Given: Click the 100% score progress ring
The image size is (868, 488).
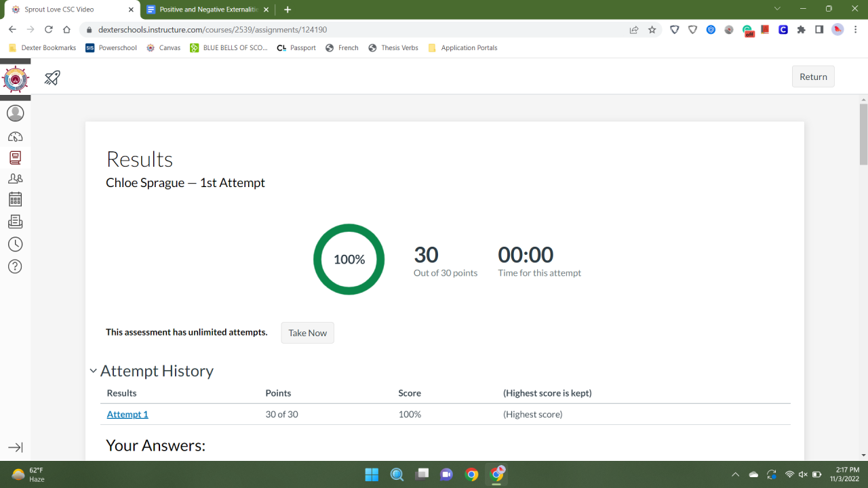Looking at the screenshot, I should [x=349, y=260].
